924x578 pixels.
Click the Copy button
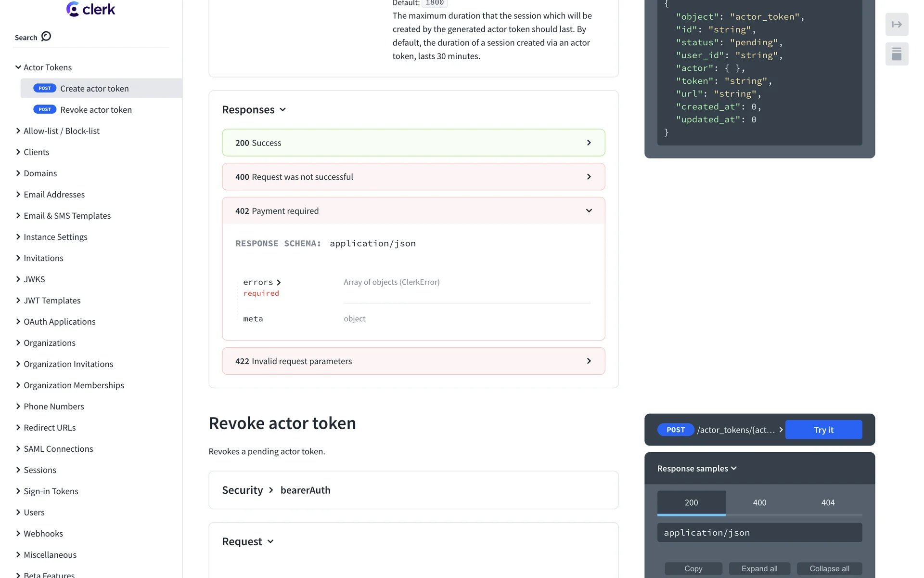pyautogui.click(x=693, y=569)
